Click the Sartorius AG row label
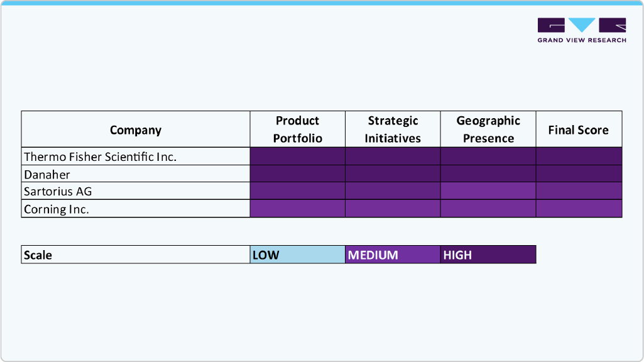Image resolution: width=644 pixels, height=362 pixels. pos(58,191)
